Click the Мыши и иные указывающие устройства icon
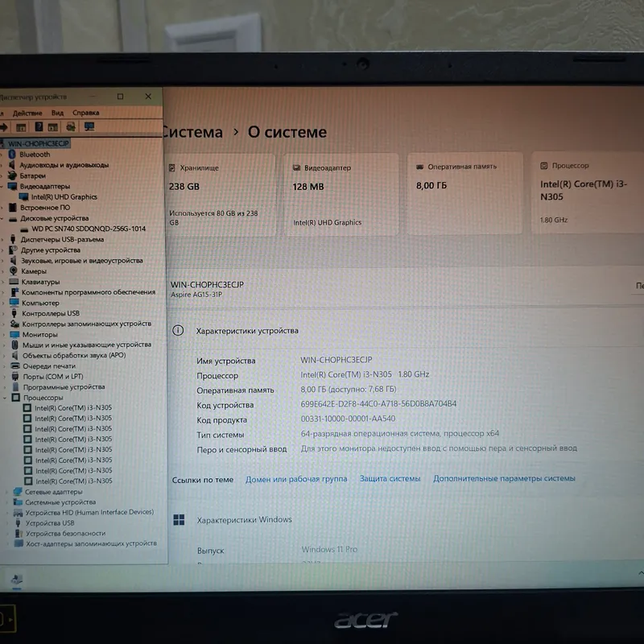 tap(14, 345)
